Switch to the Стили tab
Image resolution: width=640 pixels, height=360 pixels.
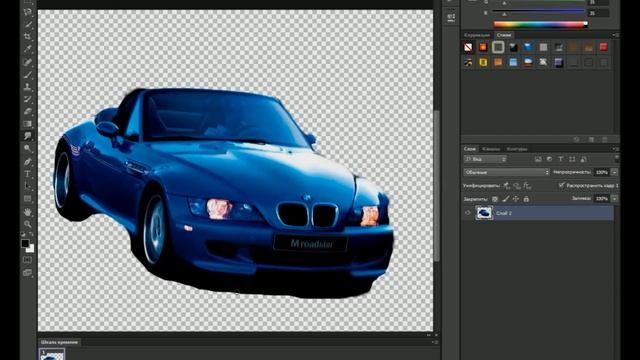click(x=504, y=35)
